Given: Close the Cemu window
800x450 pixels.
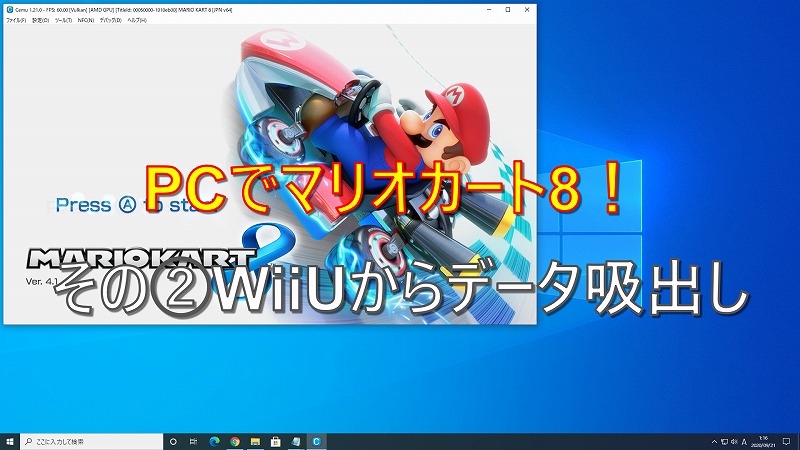Looking at the screenshot, I should coord(527,10).
